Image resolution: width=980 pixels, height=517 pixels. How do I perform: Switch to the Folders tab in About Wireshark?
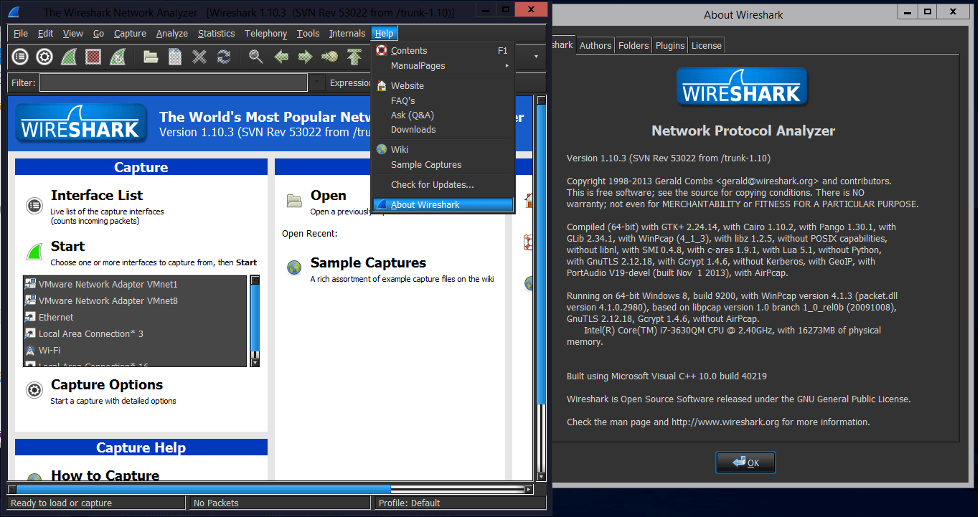pos(633,45)
